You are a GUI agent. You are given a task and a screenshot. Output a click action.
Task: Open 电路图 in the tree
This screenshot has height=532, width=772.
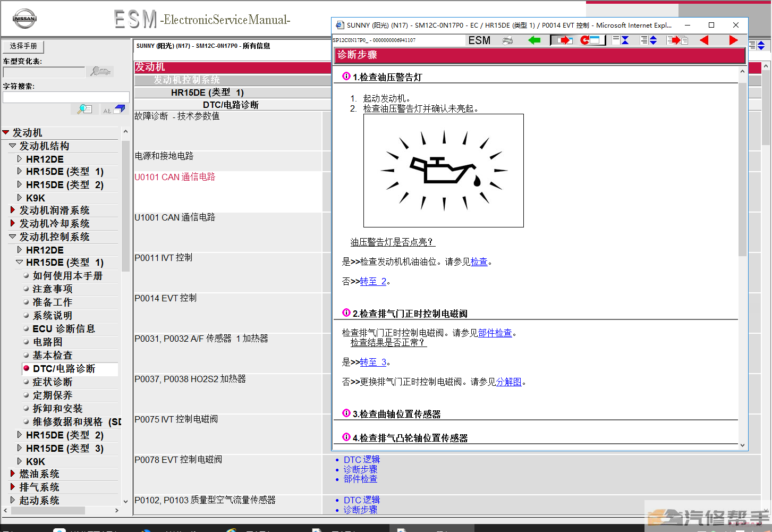[x=48, y=342]
